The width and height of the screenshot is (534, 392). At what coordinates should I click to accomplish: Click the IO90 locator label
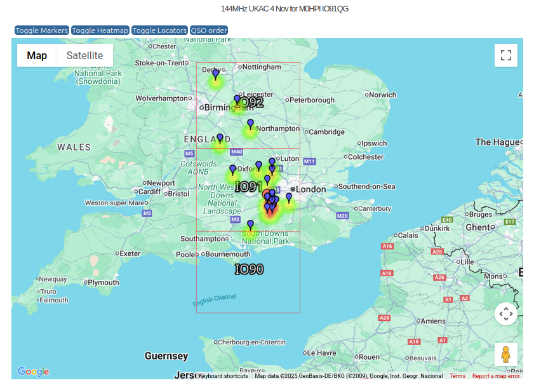click(249, 269)
